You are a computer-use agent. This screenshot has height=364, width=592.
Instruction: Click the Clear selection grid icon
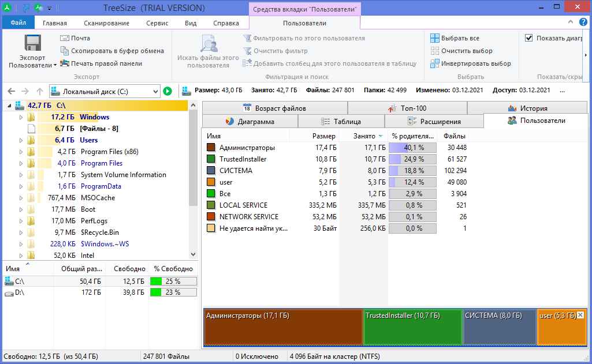(435, 51)
